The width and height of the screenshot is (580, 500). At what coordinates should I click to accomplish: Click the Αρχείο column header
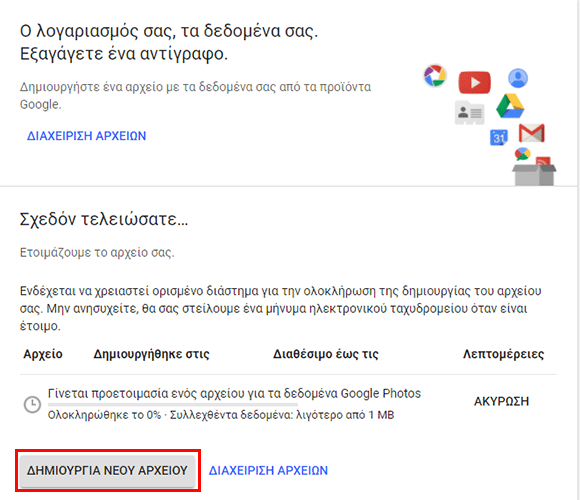(43, 354)
